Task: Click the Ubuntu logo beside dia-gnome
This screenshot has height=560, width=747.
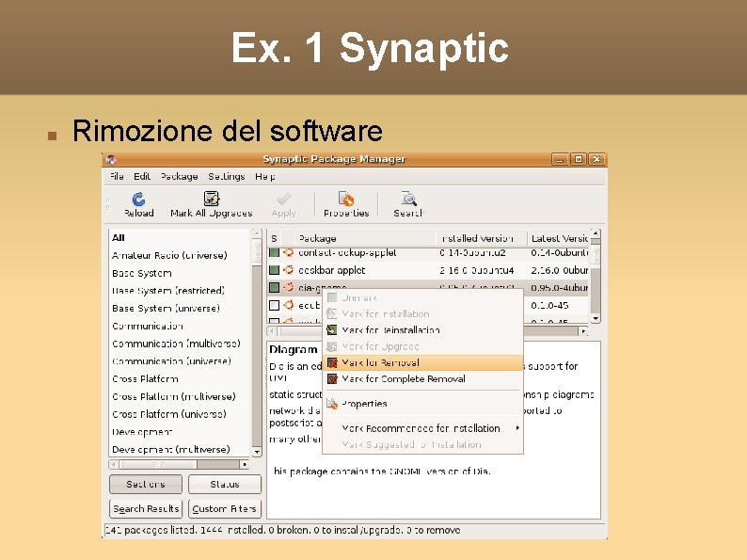Action: pos(288,287)
